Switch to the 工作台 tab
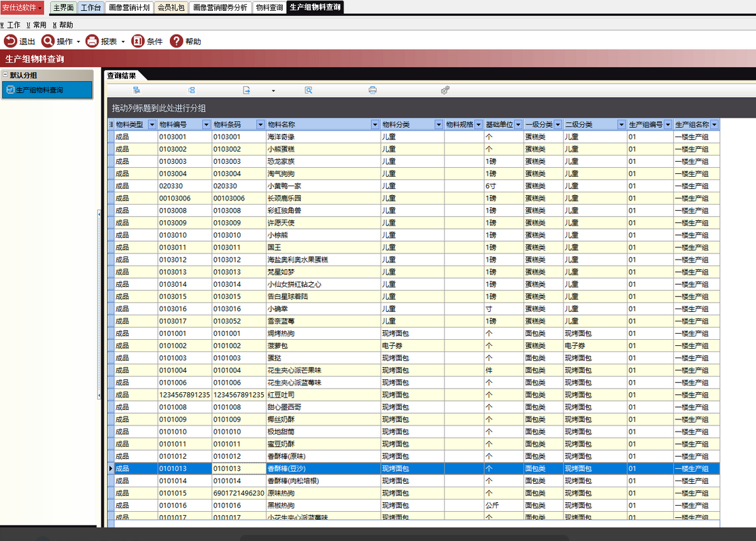 coord(90,7)
